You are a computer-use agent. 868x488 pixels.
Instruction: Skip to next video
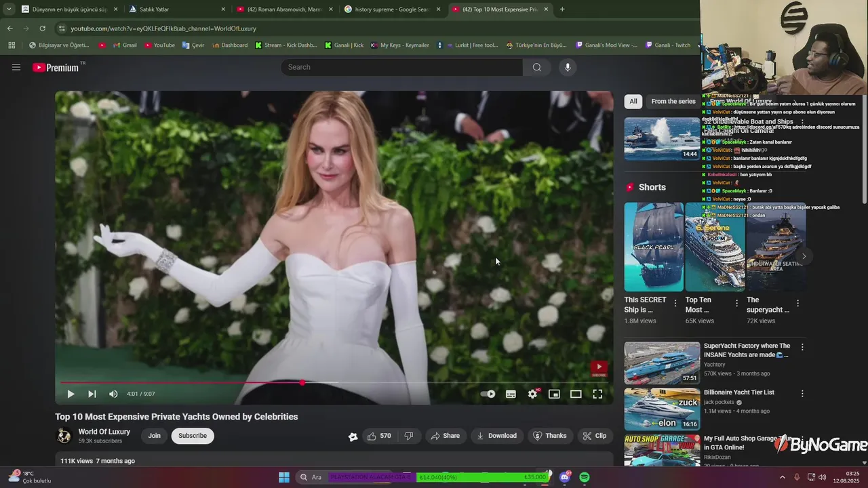click(92, 394)
